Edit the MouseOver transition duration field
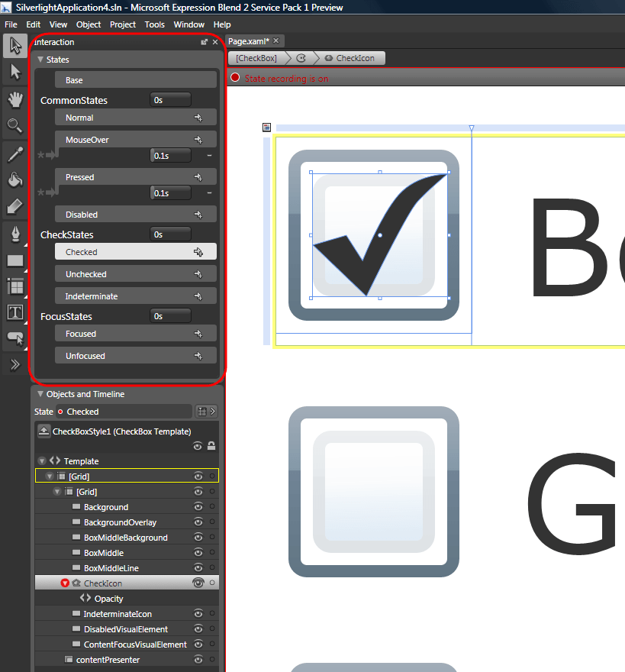Image resolution: width=625 pixels, height=672 pixels. coord(169,155)
